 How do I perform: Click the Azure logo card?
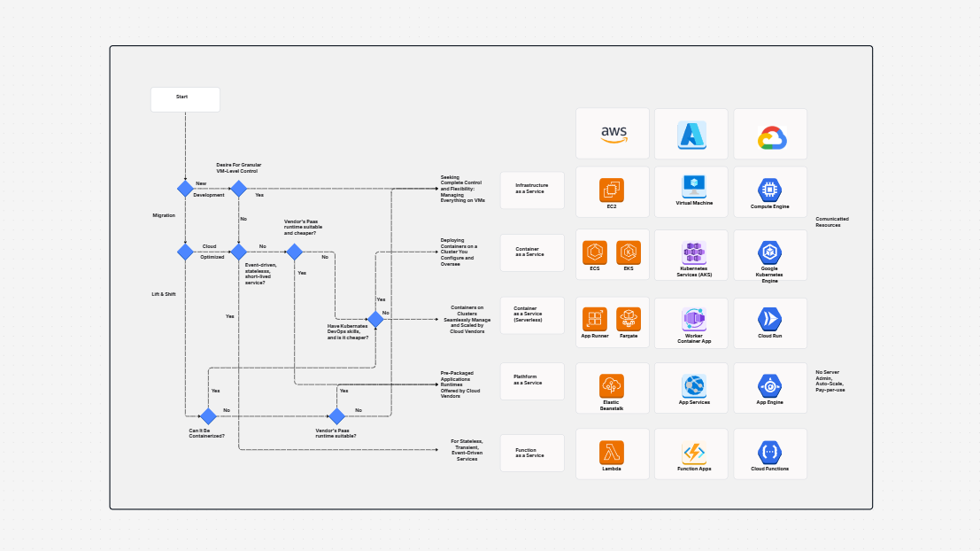[691, 134]
